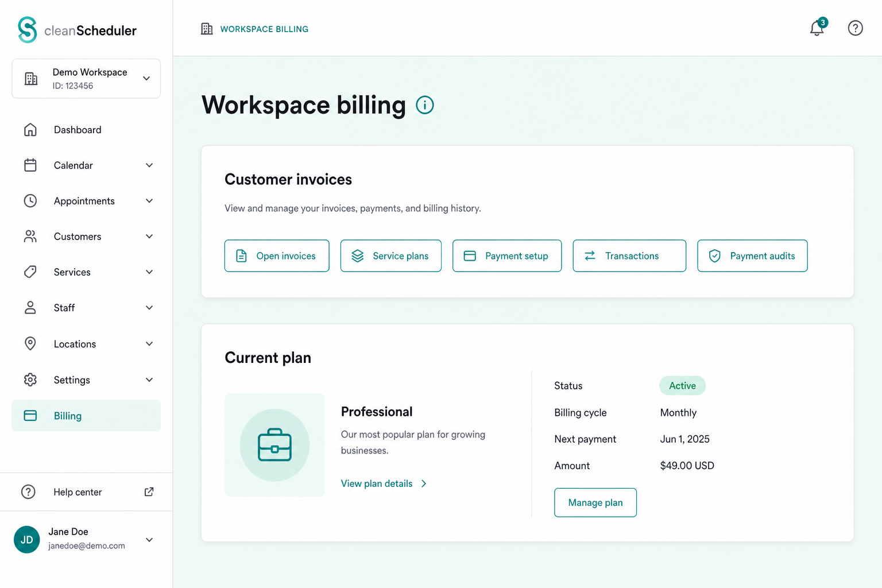The image size is (882, 588).
Task: Click the cleanScheduler logo icon
Action: pyautogui.click(x=27, y=30)
